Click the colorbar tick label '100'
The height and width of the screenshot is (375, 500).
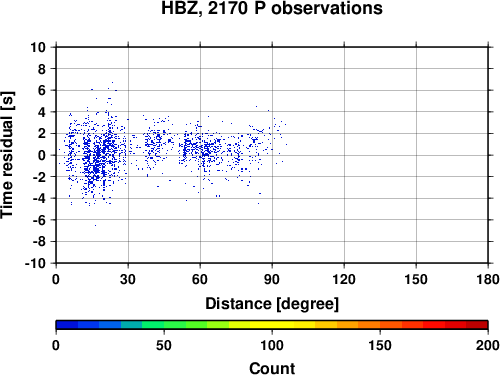click(272, 345)
